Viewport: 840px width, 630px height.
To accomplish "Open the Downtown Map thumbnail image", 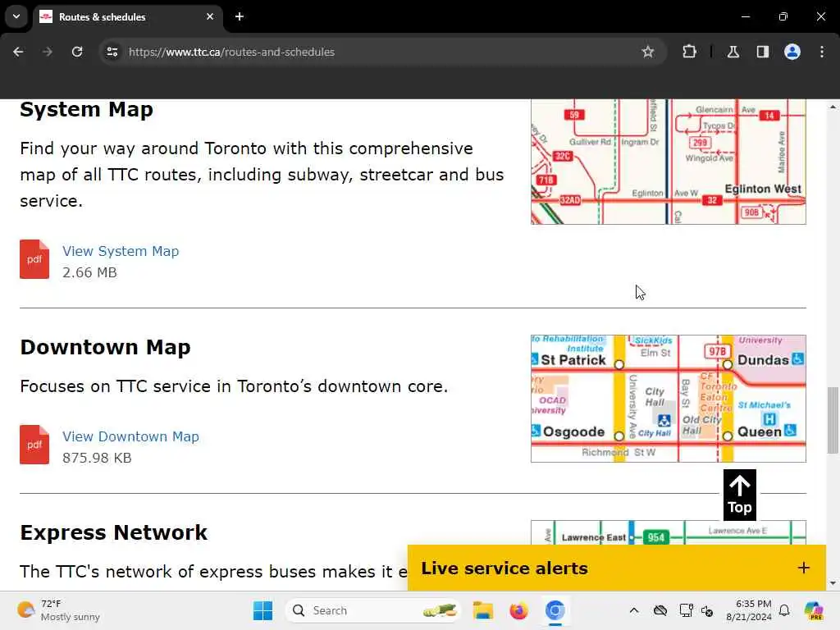I will (x=668, y=399).
